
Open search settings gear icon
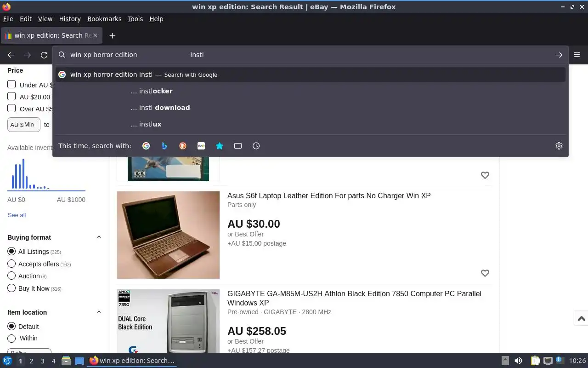click(559, 146)
